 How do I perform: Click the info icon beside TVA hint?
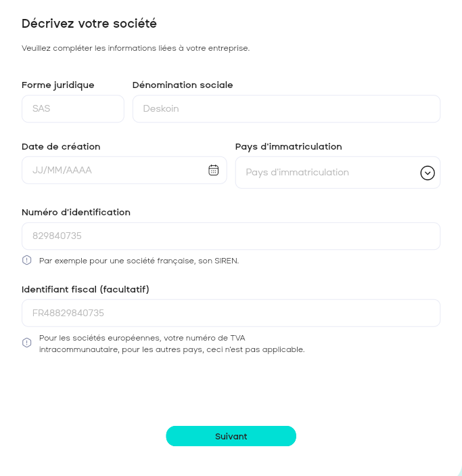(x=27, y=343)
